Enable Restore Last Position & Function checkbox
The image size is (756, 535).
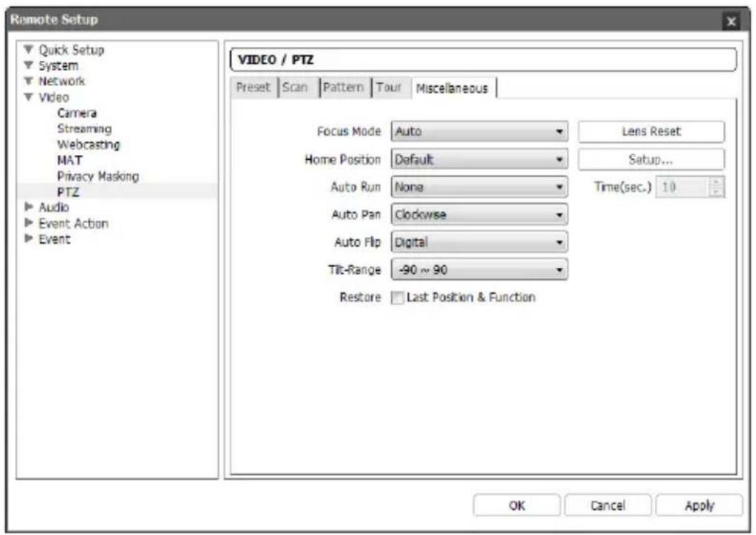(398, 298)
